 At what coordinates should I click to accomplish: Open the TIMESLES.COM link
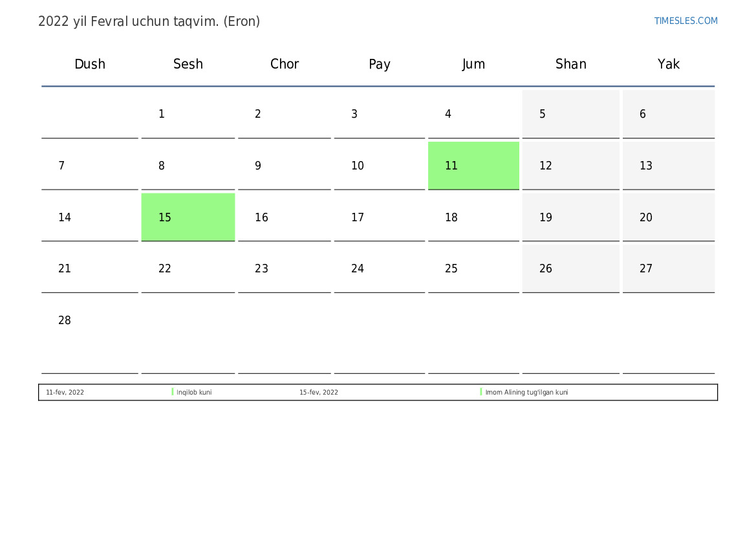point(686,21)
